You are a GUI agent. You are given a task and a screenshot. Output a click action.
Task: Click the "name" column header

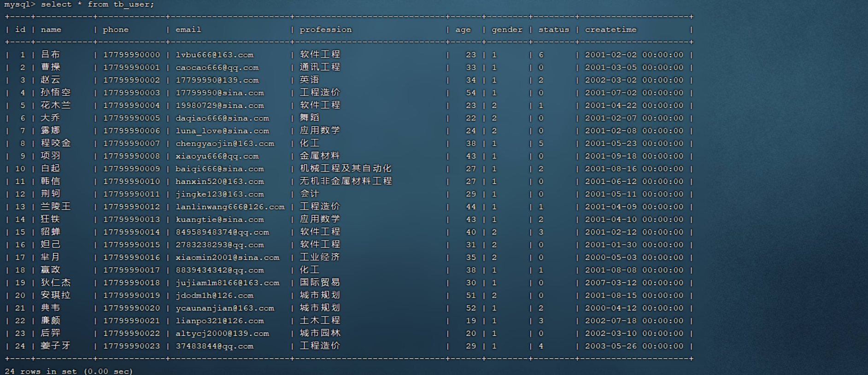pyautogui.click(x=51, y=29)
